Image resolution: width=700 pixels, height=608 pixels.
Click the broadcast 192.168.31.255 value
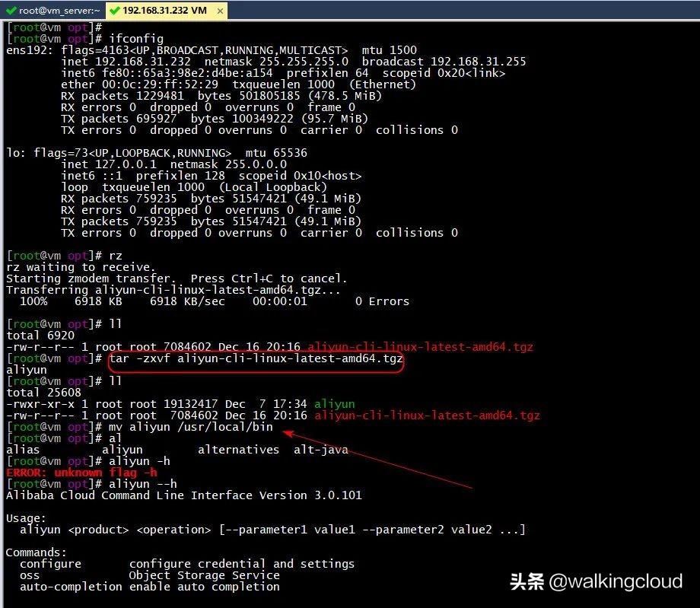pos(444,62)
